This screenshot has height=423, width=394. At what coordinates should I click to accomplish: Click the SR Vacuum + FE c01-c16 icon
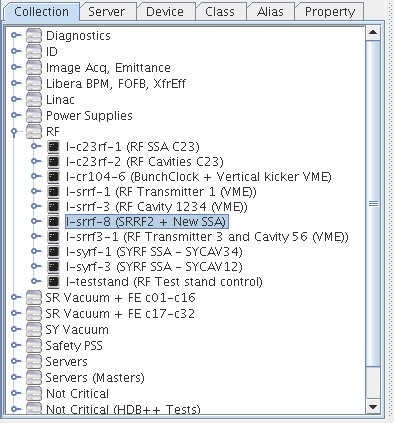tap(34, 297)
